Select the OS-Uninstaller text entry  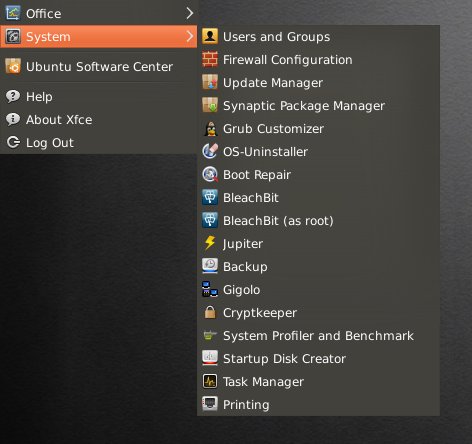coord(265,152)
